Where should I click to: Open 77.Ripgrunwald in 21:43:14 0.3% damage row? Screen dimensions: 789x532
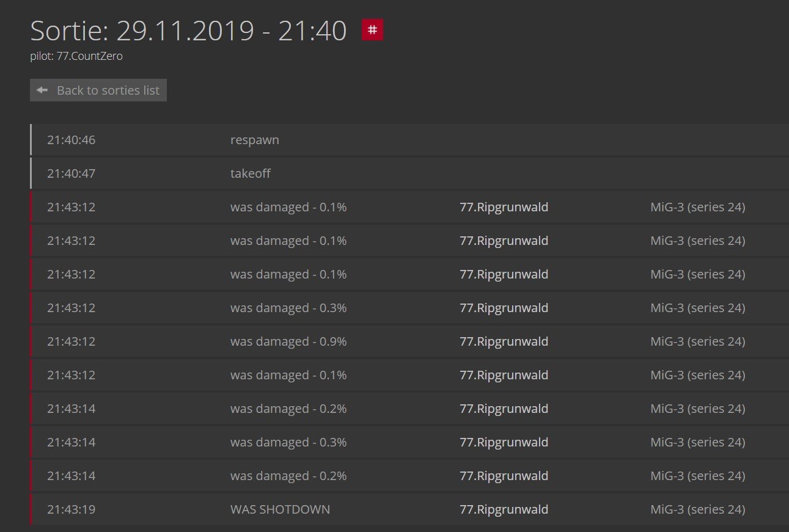click(x=504, y=442)
